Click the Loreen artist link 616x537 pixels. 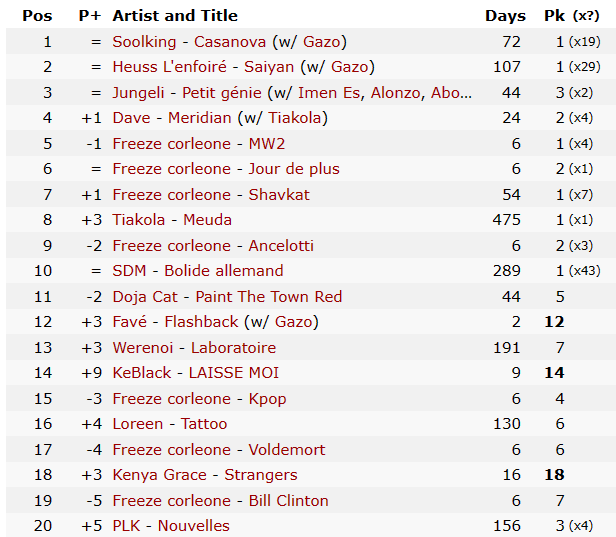click(x=138, y=424)
